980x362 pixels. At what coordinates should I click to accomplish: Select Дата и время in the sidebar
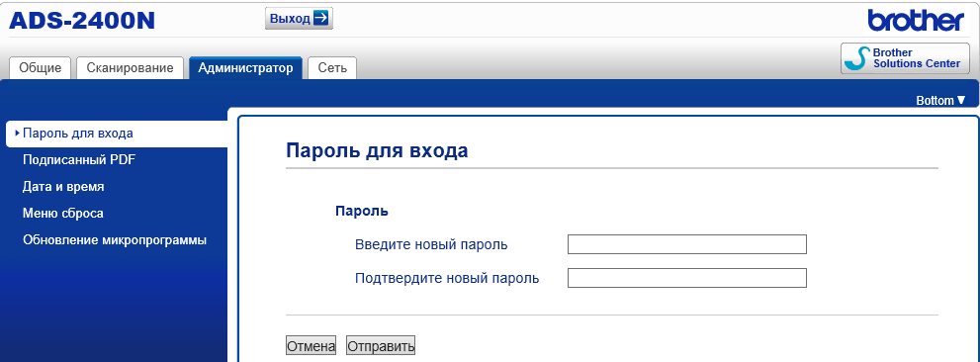point(63,186)
